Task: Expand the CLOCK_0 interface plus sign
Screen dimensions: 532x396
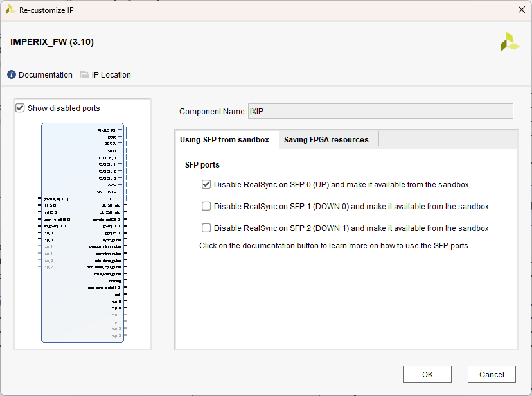Action: point(120,157)
